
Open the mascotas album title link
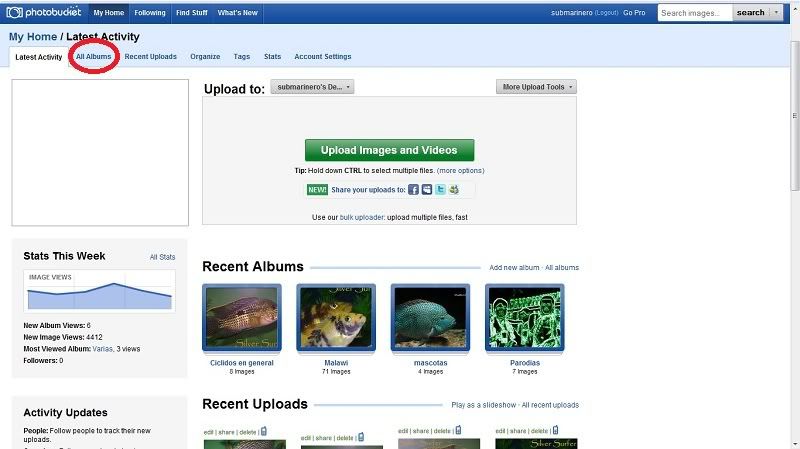431,363
